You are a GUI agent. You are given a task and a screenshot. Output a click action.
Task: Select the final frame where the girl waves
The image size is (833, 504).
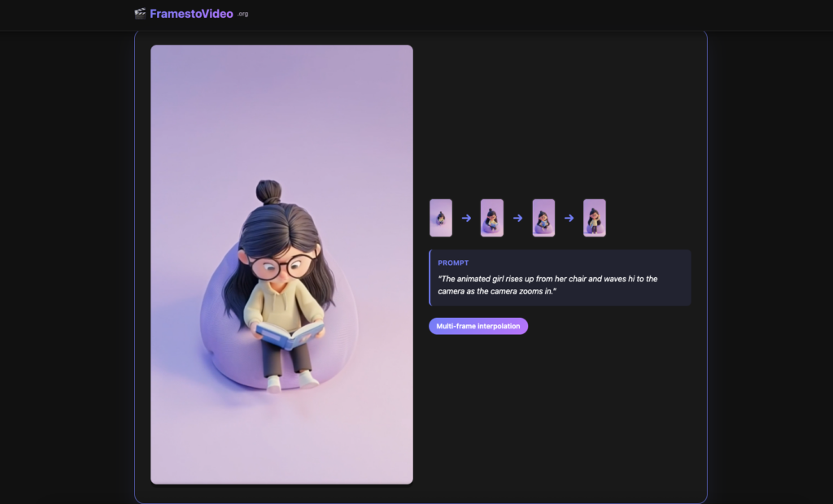(x=594, y=217)
